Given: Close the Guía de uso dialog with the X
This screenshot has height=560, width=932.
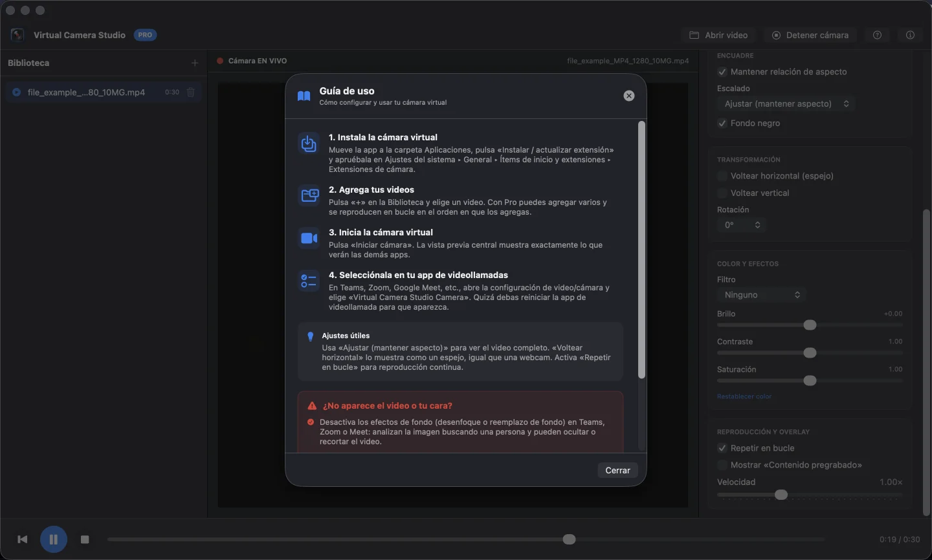Looking at the screenshot, I should 629,96.
